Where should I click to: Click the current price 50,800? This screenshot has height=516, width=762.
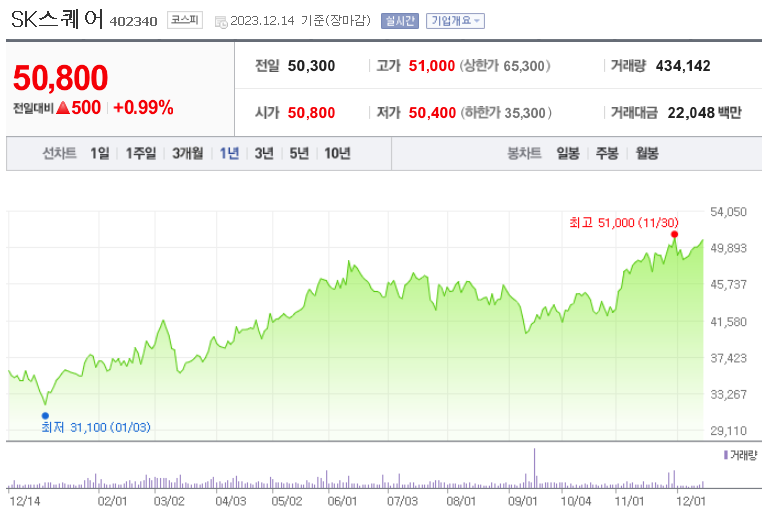(x=61, y=78)
